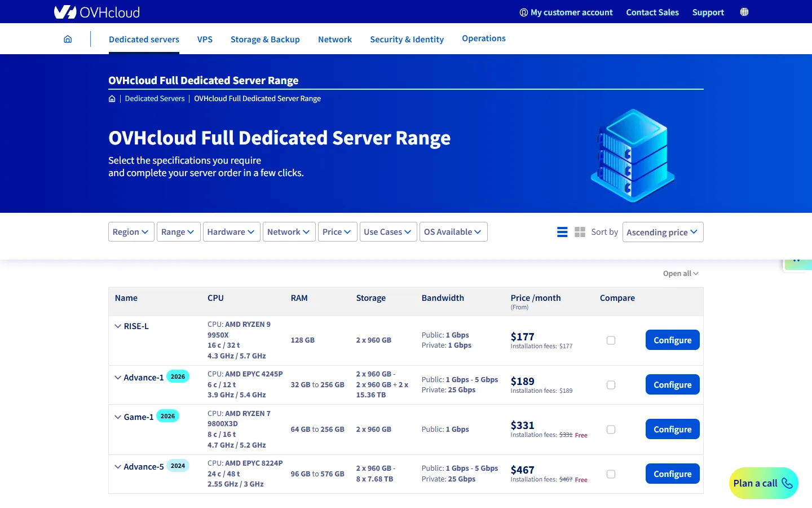The height and width of the screenshot is (508, 812).
Task: Tick compare checkbox for Game-1
Action: [611, 430]
